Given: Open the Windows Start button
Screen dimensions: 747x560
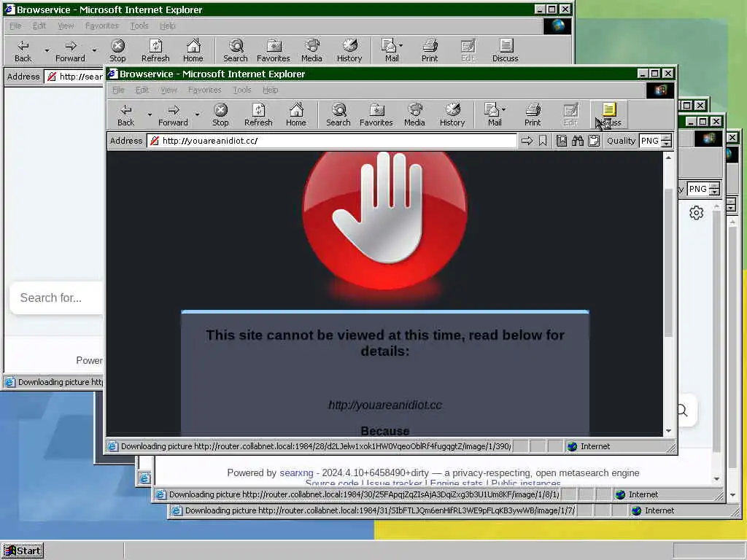Looking at the screenshot, I should (x=23, y=551).
